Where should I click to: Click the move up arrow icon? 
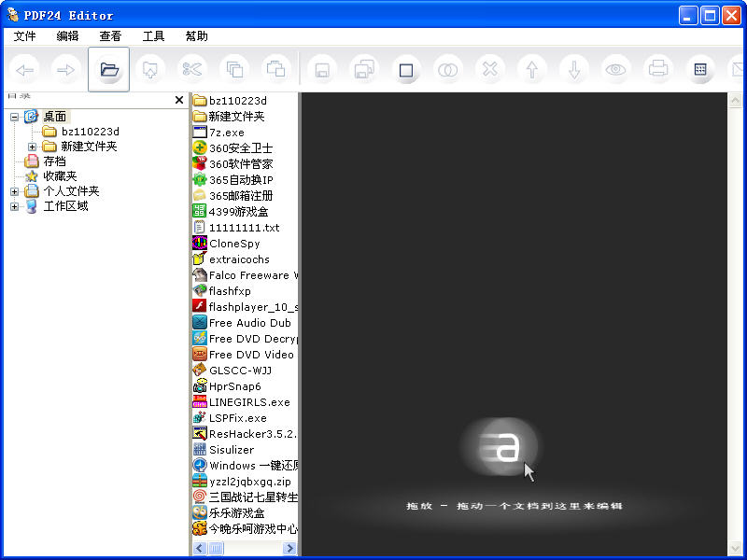[x=532, y=69]
